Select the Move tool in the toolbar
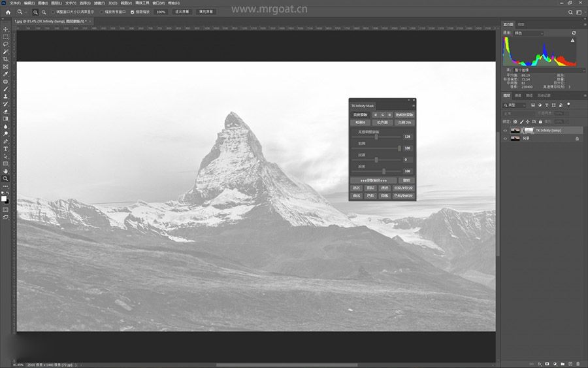This screenshot has width=588, height=368. [x=6, y=29]
